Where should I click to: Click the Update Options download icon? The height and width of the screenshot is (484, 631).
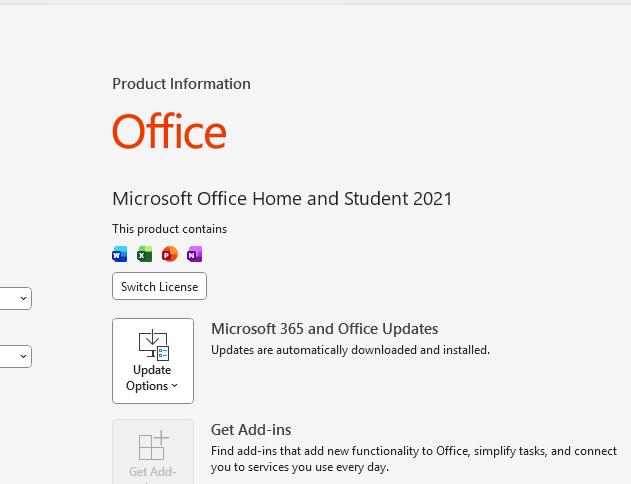(x=153, y=345)
